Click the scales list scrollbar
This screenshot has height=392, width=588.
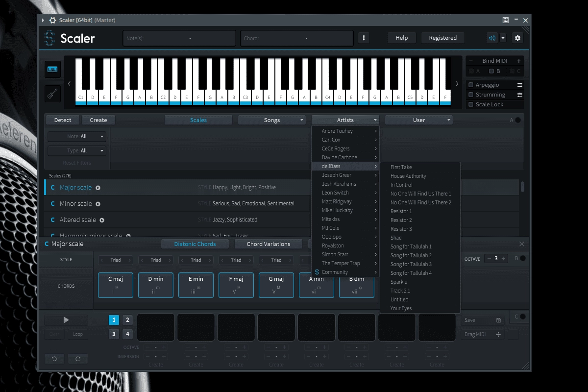[x=523, y=187]
